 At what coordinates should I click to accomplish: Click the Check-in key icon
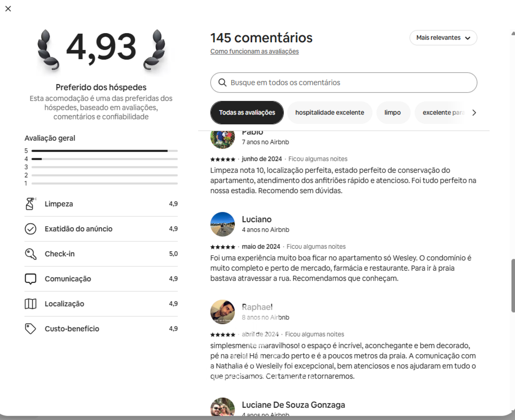click(x=30, y=254)
